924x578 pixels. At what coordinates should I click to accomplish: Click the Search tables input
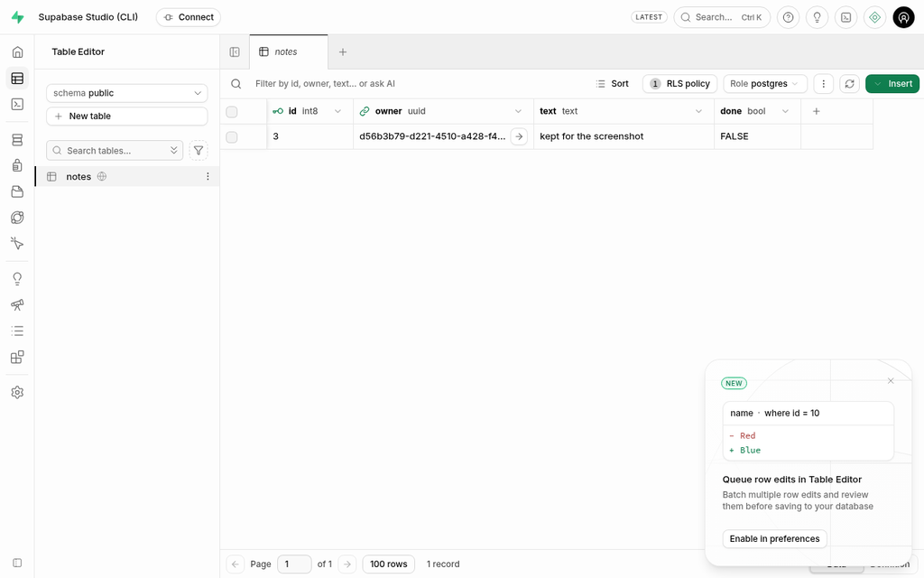[115, 151]
